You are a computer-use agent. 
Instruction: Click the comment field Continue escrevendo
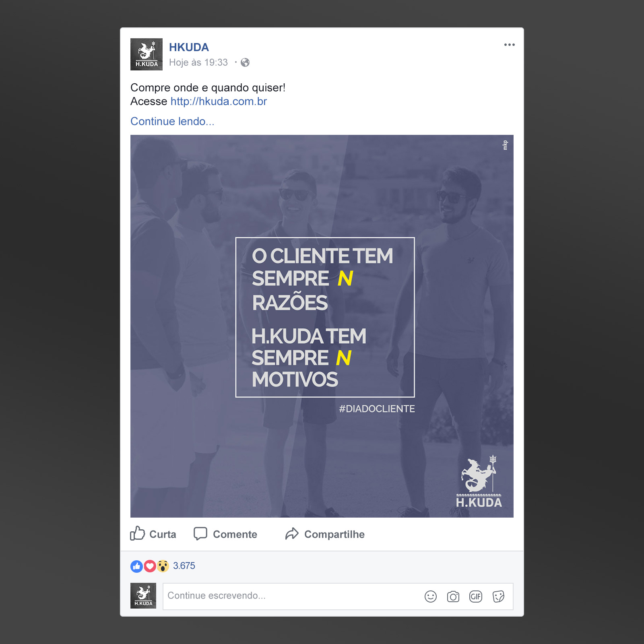coord(338,597)
